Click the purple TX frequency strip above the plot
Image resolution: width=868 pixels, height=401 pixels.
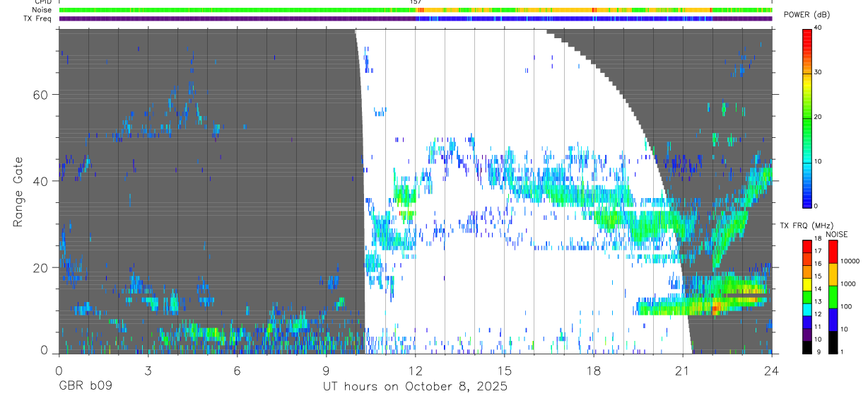416,18
